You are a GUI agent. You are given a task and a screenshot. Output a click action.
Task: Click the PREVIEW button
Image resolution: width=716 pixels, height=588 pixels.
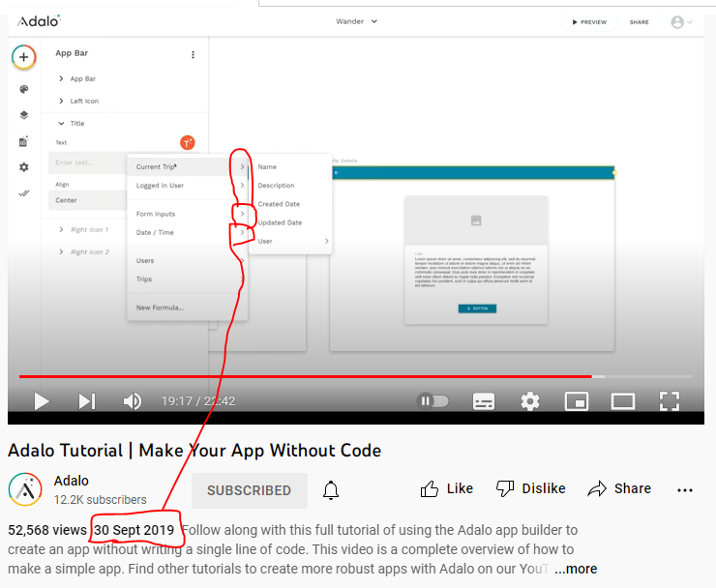(589, 22)
